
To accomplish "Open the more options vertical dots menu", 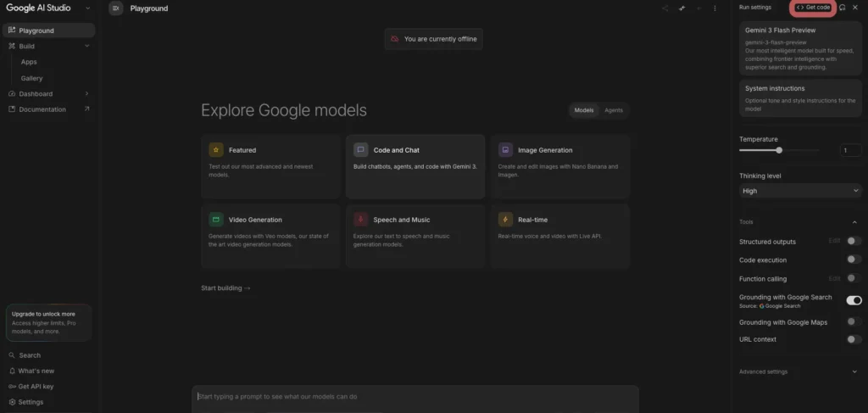I will point(715,8).
